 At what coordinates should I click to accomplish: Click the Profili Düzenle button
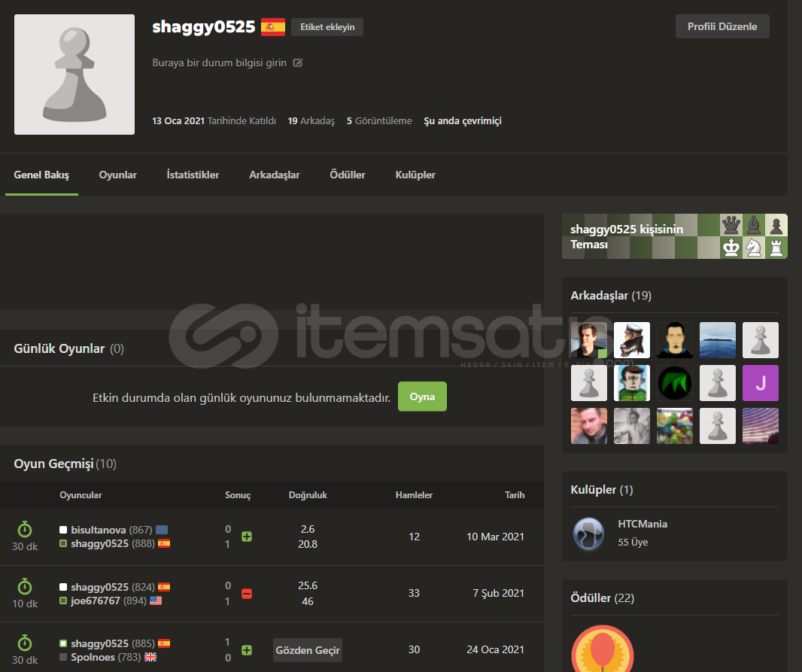coord(722,26)
